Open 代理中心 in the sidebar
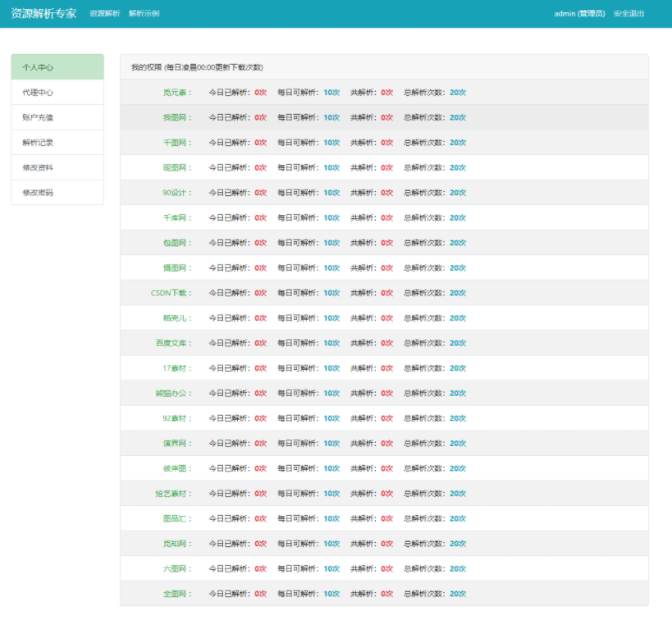 57,93
